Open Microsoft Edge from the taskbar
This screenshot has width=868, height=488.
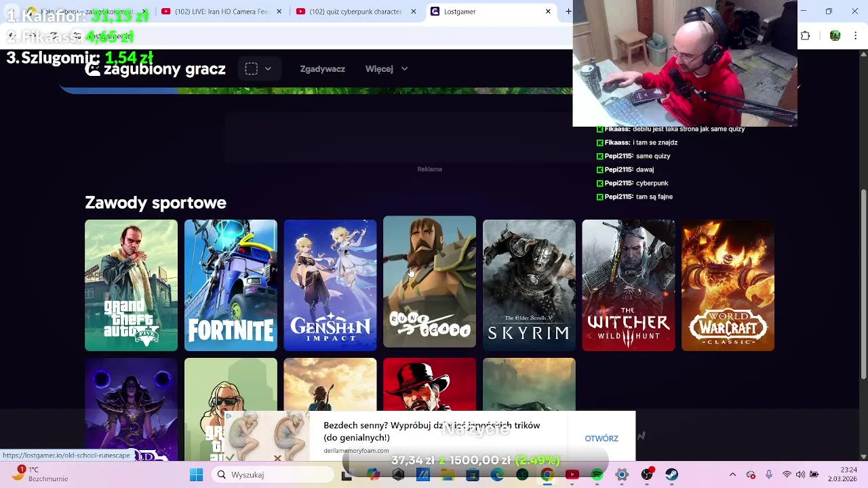coord(497,474)
